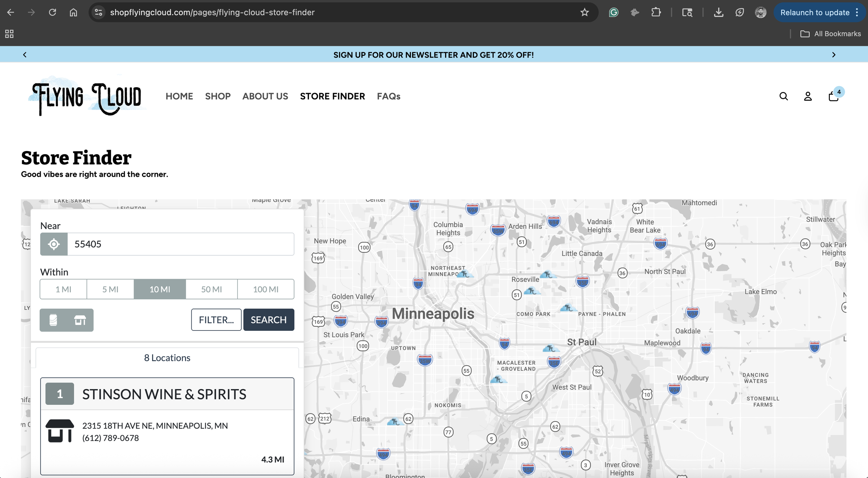Image resolution: width=868 pixels, height=478 pixels.
Task: Open the FILTER... options button
Action: click(x=216, y=320)
